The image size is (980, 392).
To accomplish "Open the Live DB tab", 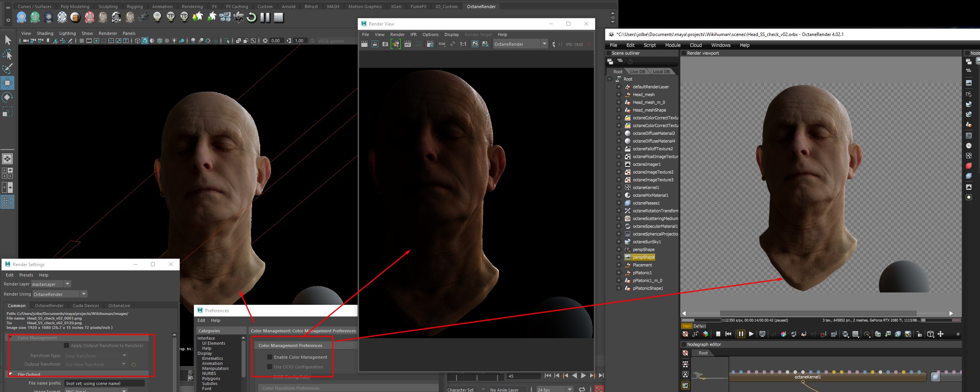I will pos(637,72).
